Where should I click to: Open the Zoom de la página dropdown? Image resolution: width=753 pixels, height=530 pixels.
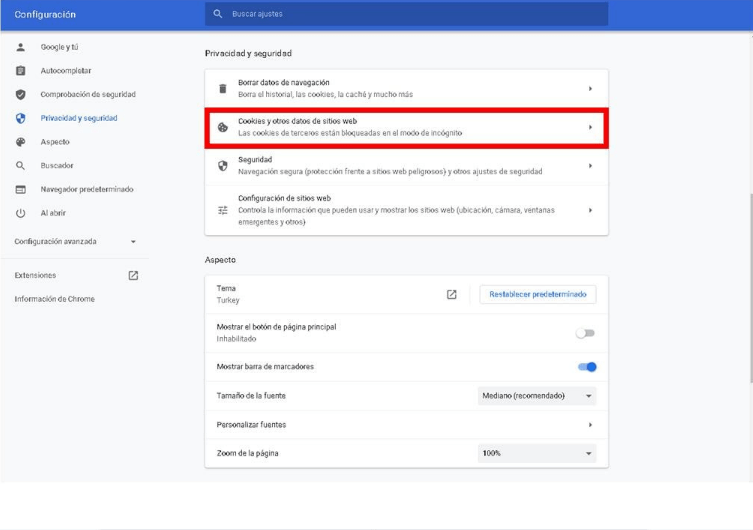[x=537, y=453]
